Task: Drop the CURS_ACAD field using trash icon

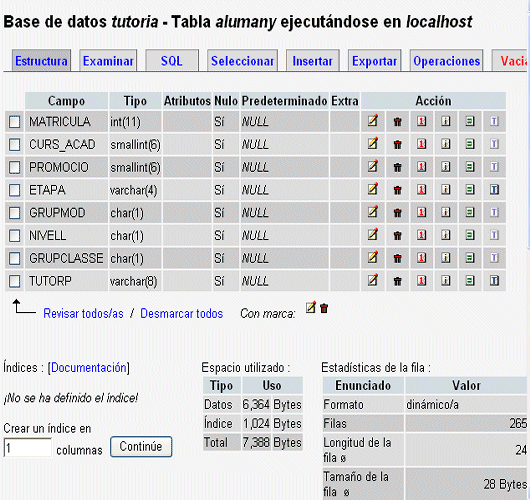Action: point(398,144)
